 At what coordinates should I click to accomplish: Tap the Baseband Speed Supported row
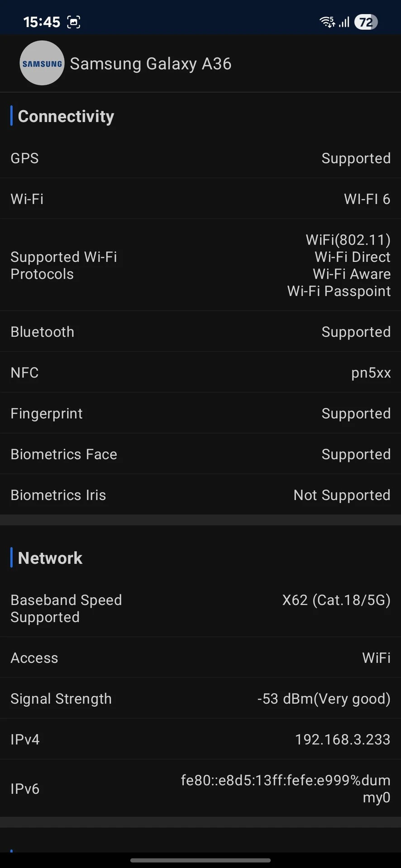(200, 609)
